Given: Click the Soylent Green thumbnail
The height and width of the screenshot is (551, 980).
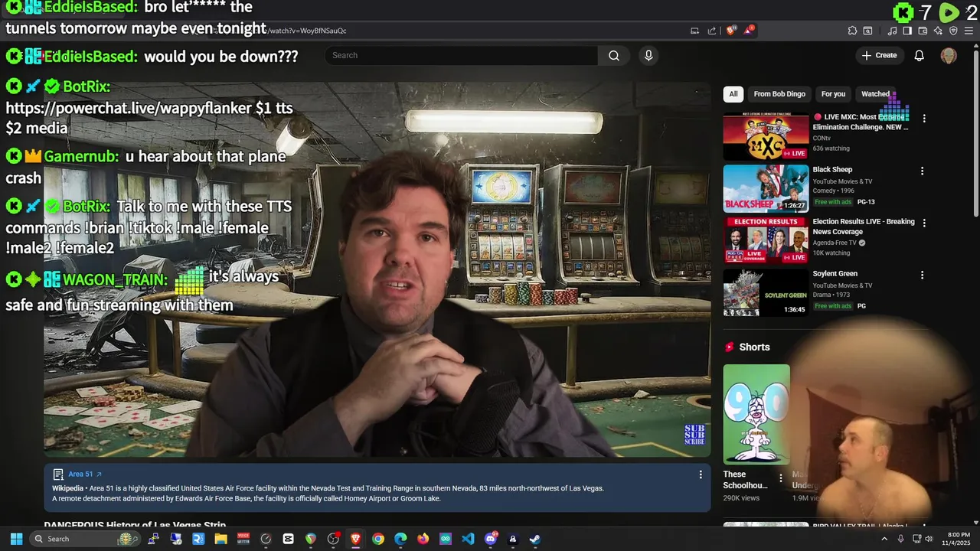Looking at the screenshot, I should 766,292.
